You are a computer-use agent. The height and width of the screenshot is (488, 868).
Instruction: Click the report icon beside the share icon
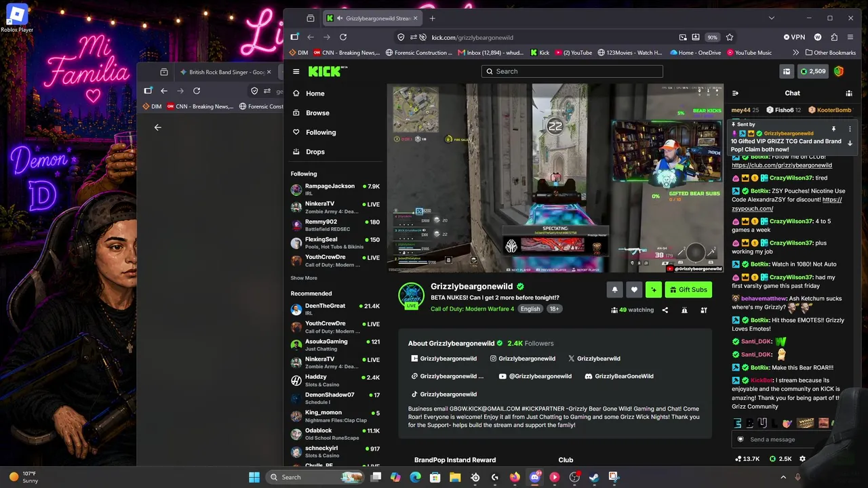click(684, 310)
